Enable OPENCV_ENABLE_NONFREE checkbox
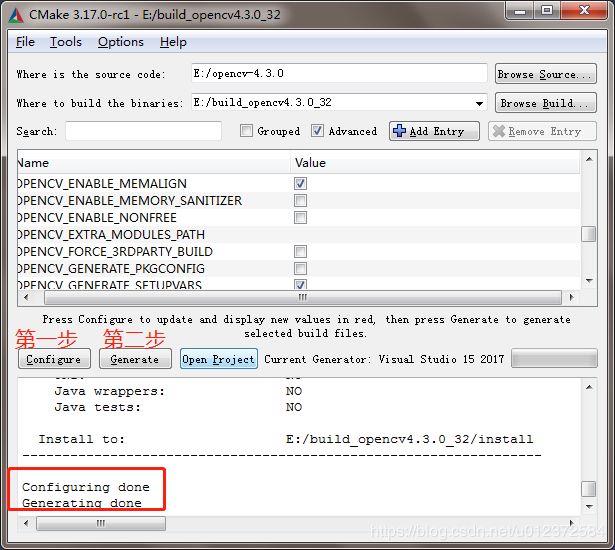615x550 pixels. [300, 217]
